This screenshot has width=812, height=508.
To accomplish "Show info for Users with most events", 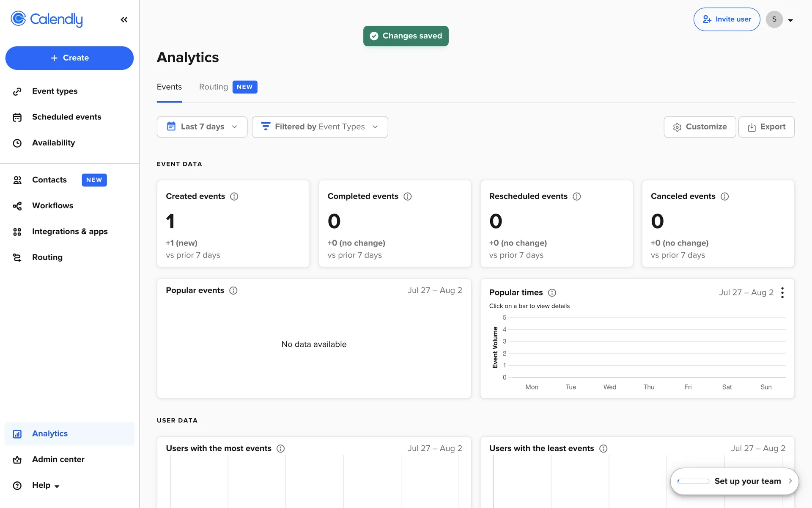I will [280, 448].
